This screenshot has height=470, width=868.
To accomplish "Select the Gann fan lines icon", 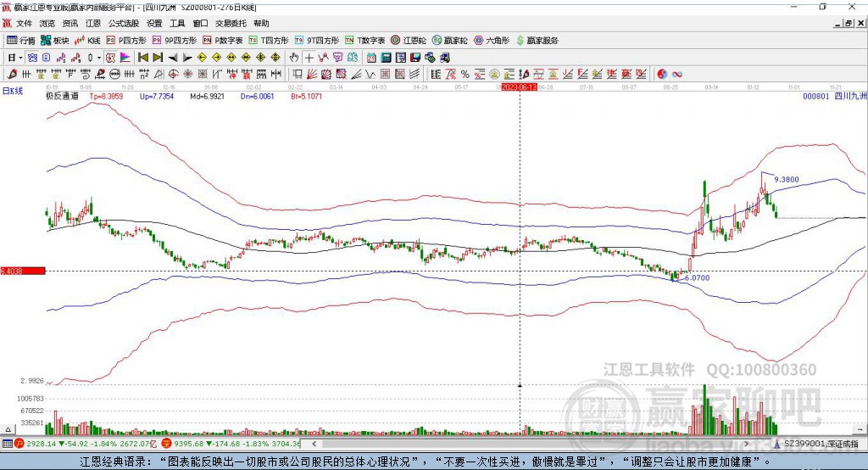I will 312,74.
